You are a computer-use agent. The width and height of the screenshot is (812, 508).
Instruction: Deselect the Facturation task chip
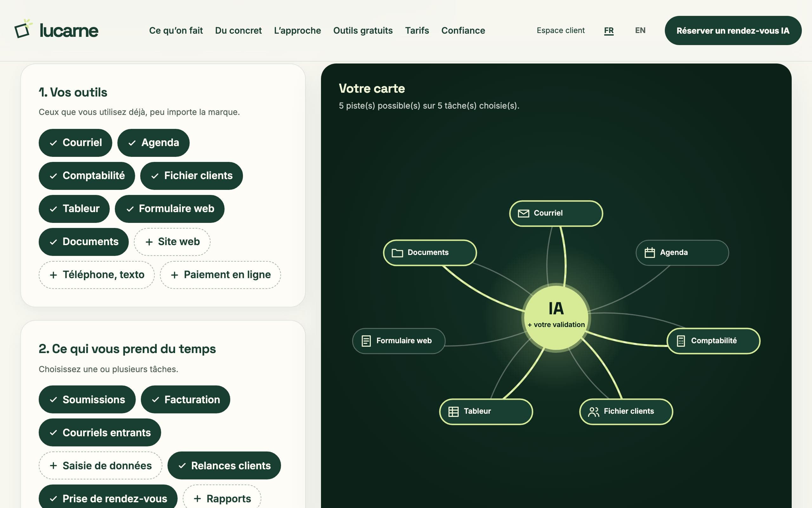click(185, 399)
